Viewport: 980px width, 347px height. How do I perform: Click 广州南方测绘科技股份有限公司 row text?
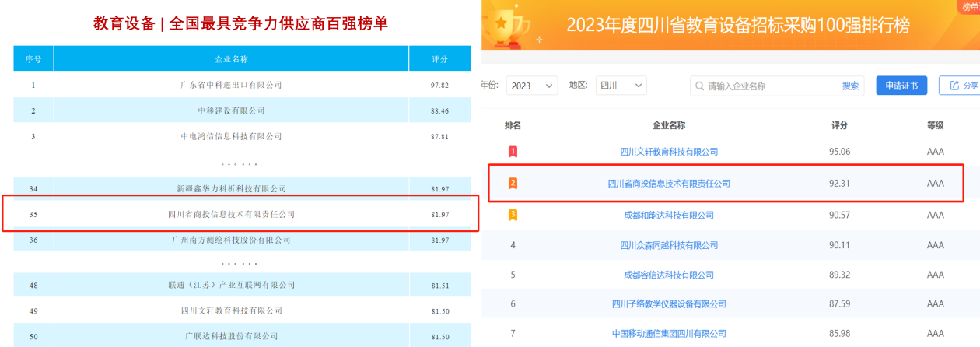(x=231, y=240)
